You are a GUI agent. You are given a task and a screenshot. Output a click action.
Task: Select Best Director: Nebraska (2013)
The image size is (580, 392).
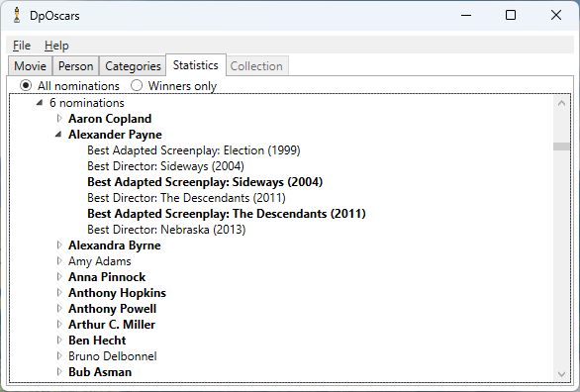click(166, 230)
